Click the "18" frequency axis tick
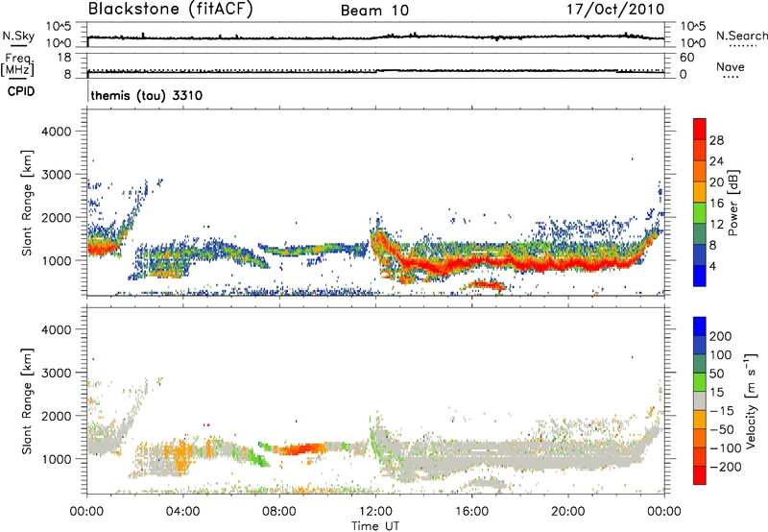This screenshot has height=532, width=768. click(x=64, y=58)
